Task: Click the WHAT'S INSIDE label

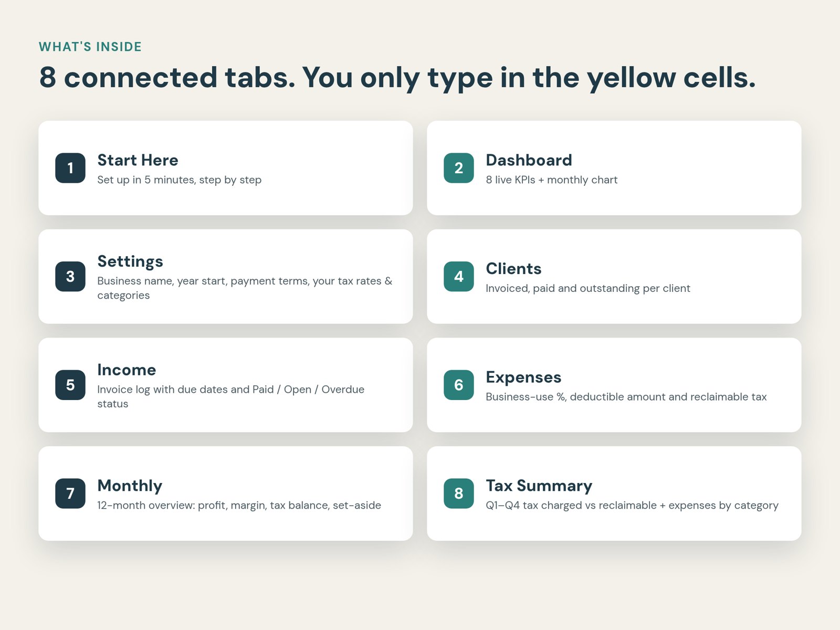Action: [90, 47]
